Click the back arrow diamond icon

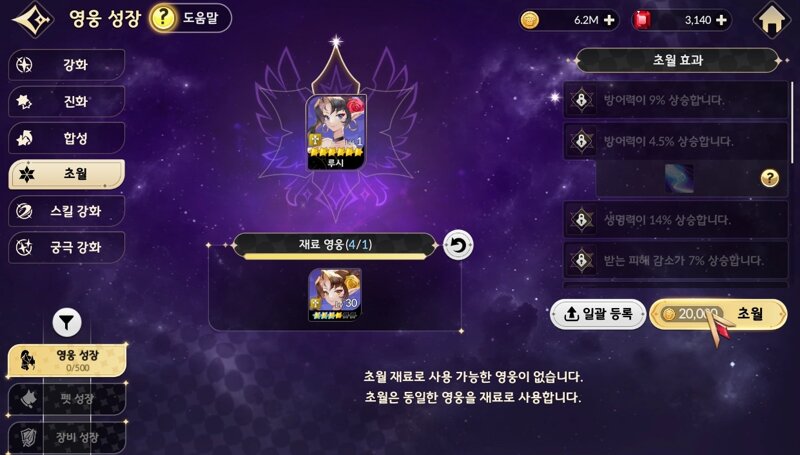click(x=33, y=20)
